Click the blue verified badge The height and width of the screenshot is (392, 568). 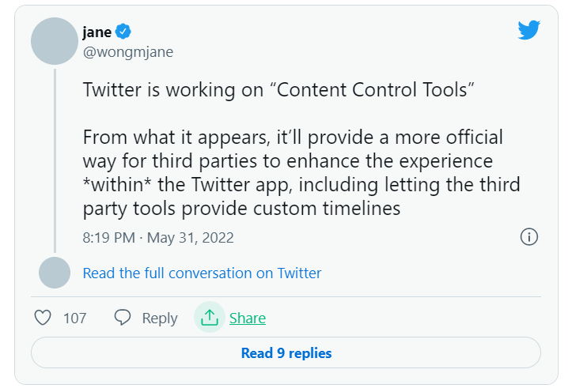pyautogui.click(x=123, y=32)
